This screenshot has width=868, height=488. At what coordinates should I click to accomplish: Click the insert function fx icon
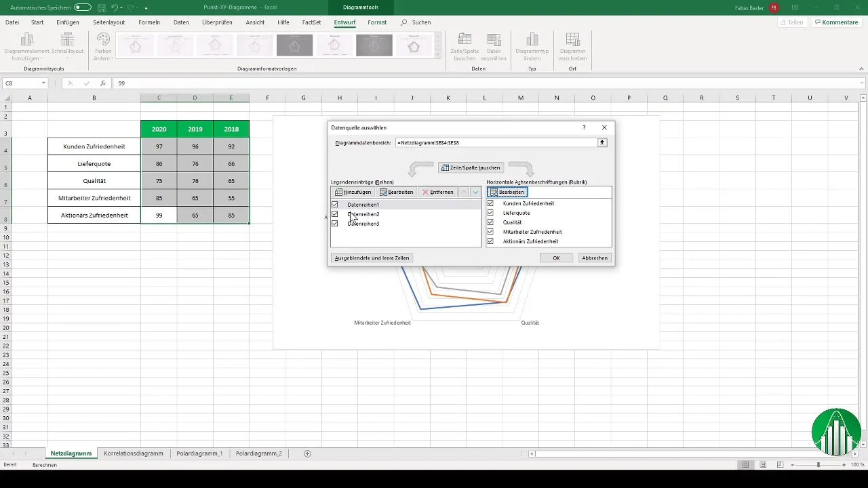102,83
